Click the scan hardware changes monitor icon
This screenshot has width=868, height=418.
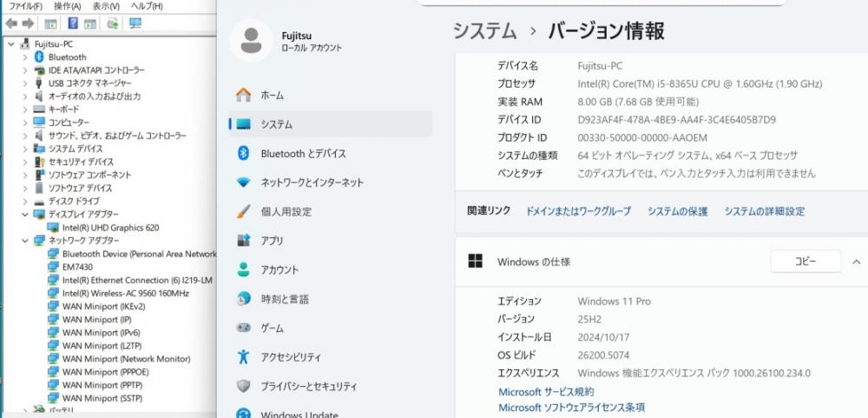[x=135, y=23]
